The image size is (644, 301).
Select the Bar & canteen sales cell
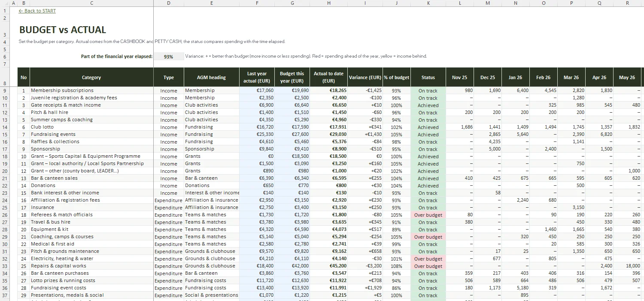click(91, 178)
